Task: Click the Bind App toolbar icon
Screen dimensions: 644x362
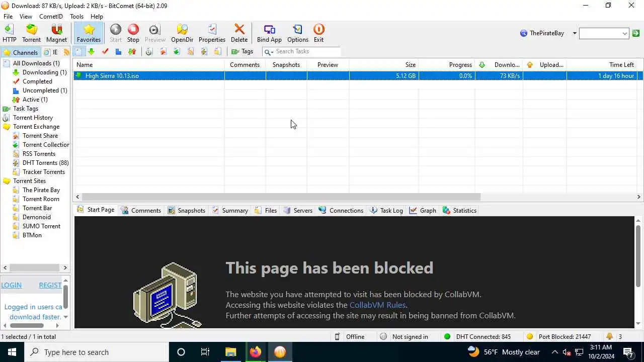Action: 269,33
